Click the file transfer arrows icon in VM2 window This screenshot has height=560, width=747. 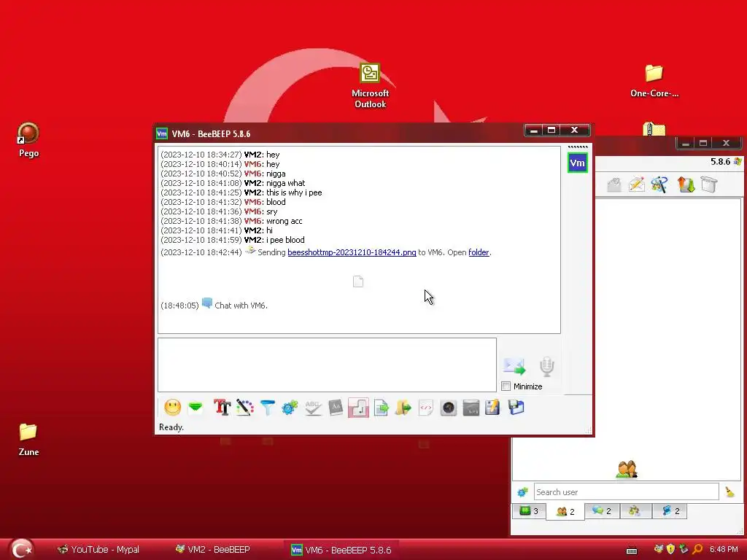686,184
